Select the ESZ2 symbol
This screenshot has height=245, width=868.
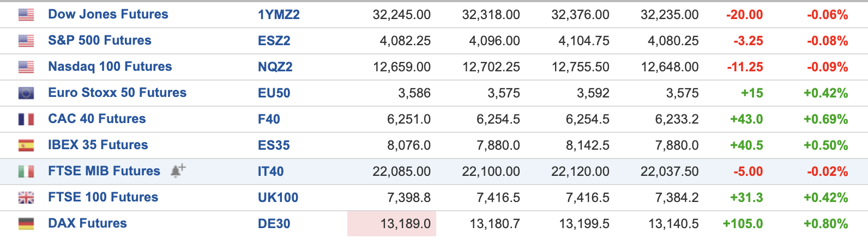[x=274, y=41]
